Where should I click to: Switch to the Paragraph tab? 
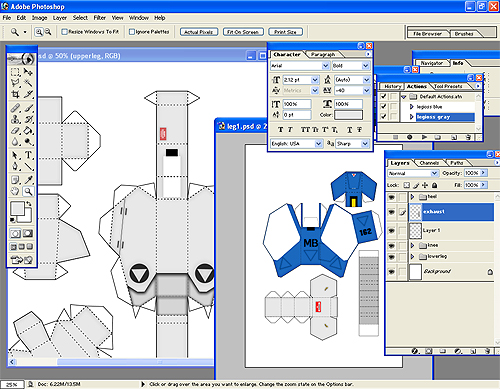pyautogui.click(x=323, y=54)
